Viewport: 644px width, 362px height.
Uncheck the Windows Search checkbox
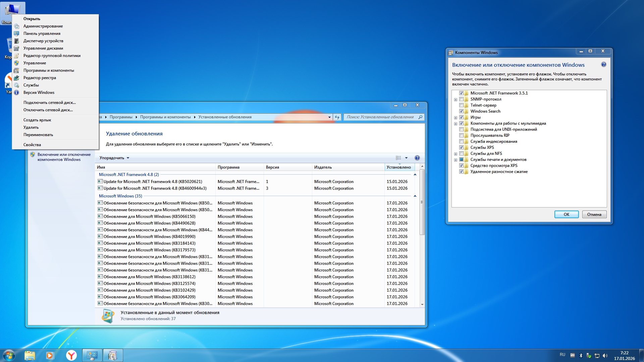461,111
